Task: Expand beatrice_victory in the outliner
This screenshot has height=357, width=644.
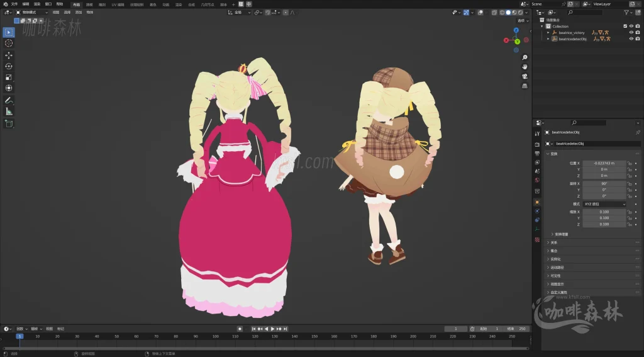Action: 548,33
